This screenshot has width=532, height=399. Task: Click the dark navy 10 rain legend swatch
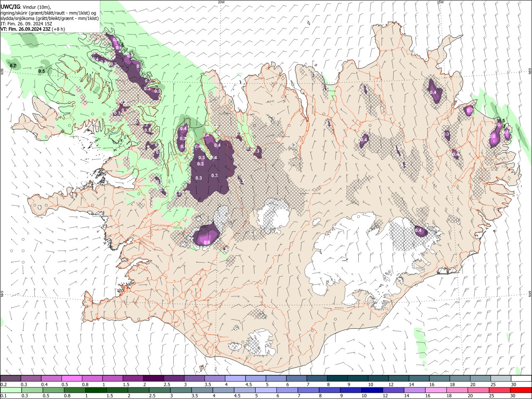click(371, 390)
